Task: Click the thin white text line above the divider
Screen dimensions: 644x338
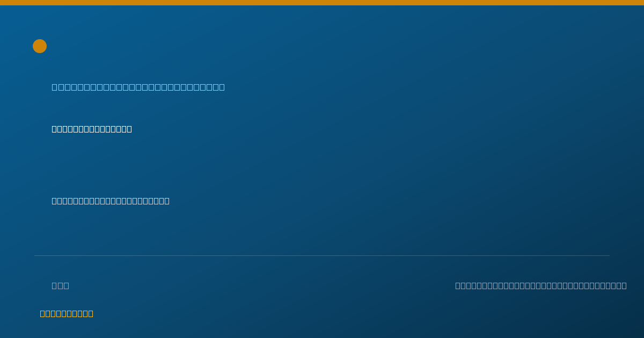Action: point(111,201)
